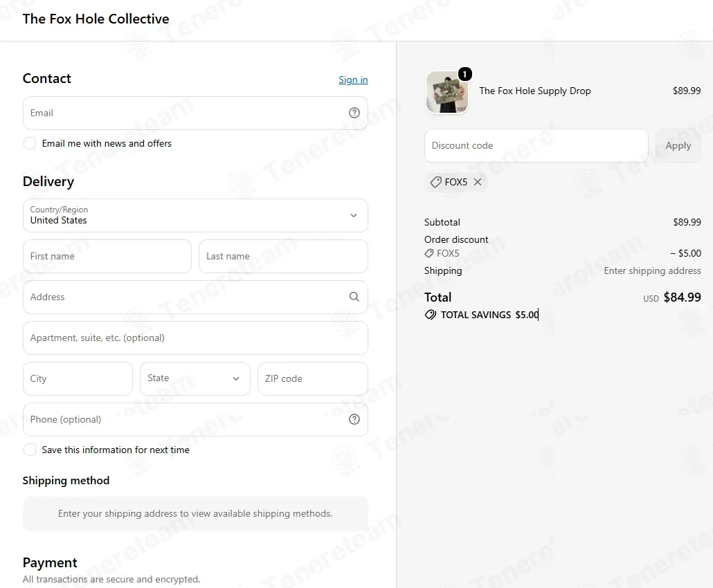713x588 pixels.
Task: Check Save this information for next time
Action: [x=30, y=450]
